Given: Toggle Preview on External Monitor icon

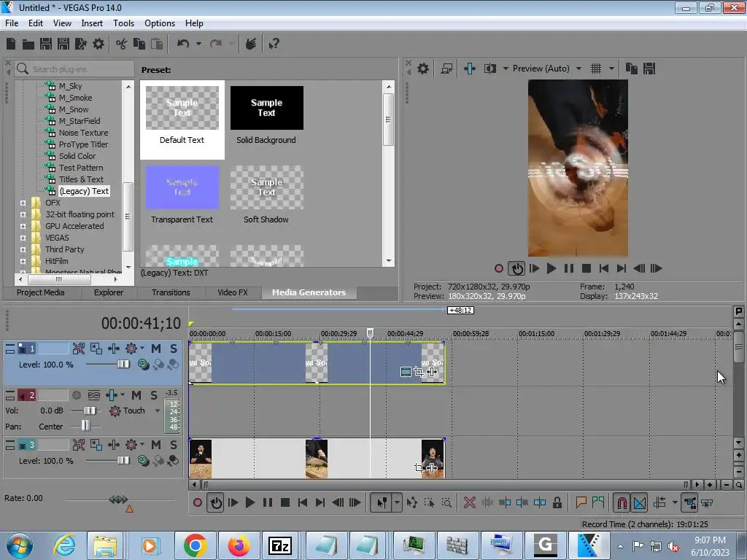Looking at the screenshot, I should click(x=446, y=69).
